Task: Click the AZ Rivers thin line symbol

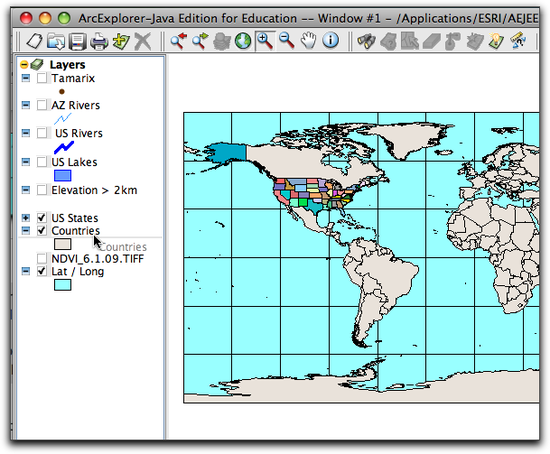Action: (63, 119)
